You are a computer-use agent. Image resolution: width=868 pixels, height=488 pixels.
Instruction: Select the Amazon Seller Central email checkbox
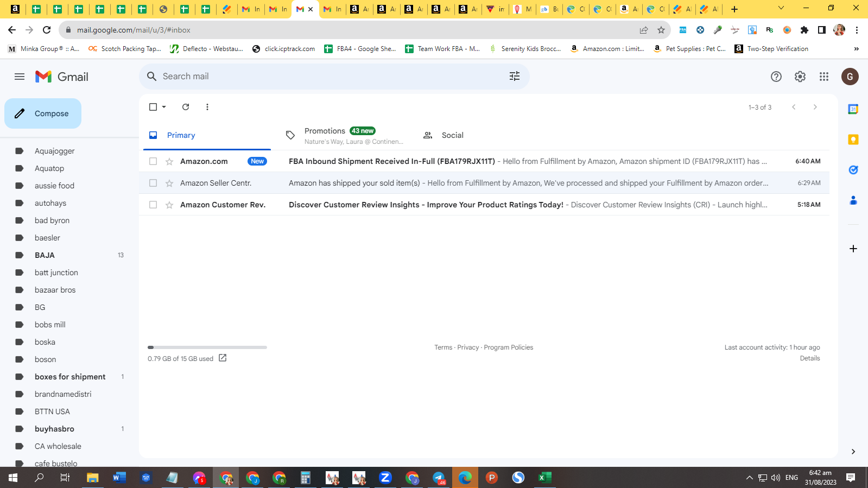pos(153,183)
